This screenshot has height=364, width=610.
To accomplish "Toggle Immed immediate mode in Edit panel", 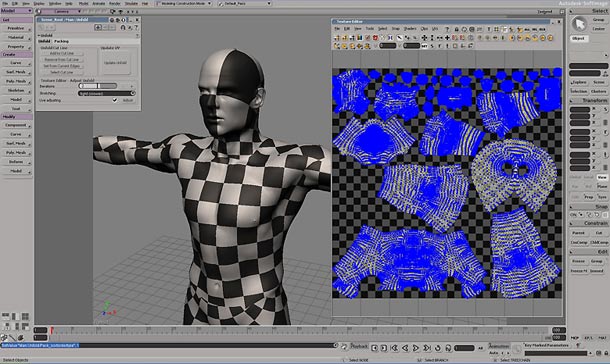I will [x=597, y=271].
